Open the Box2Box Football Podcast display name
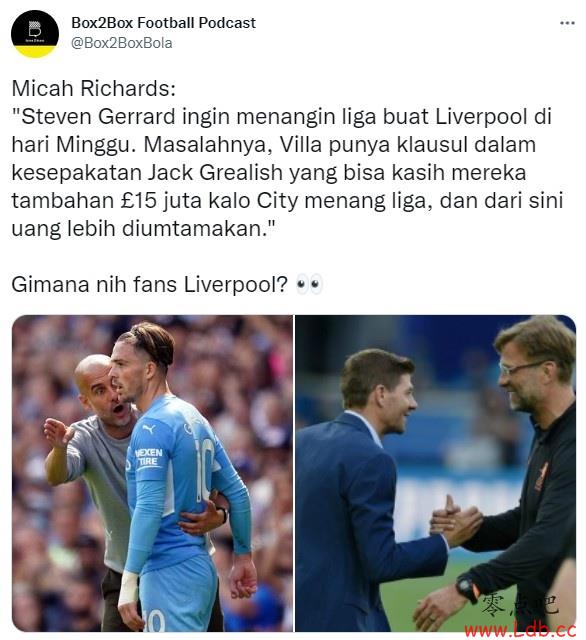This screenshot has height=640, width=586. (x=163, y=23)
